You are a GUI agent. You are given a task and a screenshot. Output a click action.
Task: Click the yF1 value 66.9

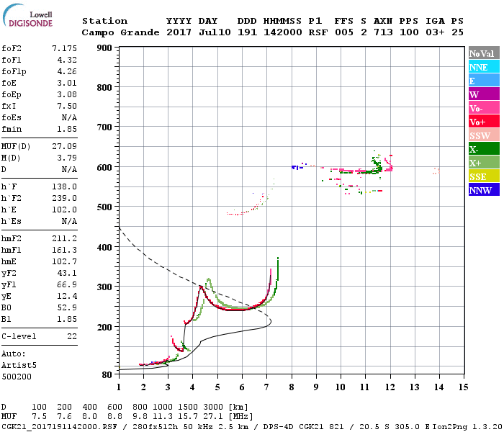67,285
